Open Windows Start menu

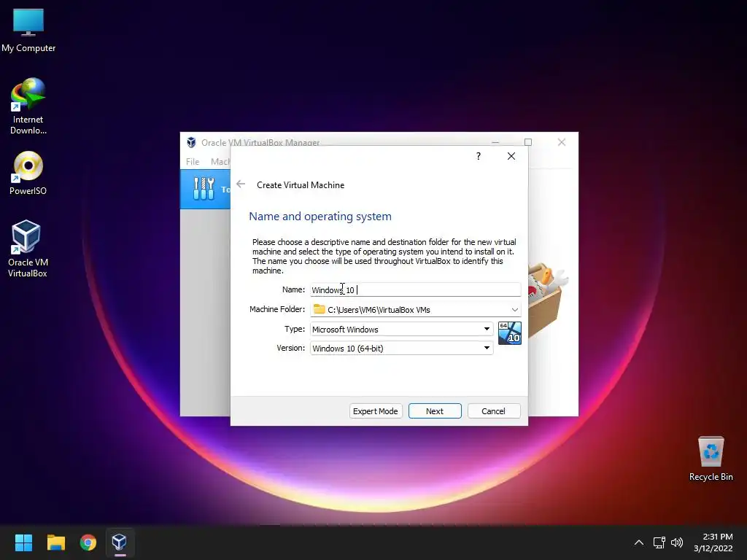click(x=23, y=542)
